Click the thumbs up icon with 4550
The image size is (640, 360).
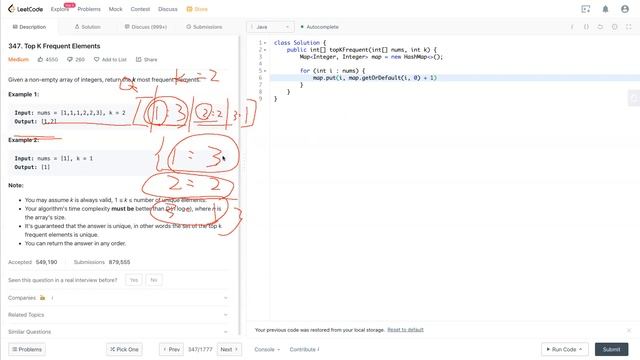click(40, 60)
